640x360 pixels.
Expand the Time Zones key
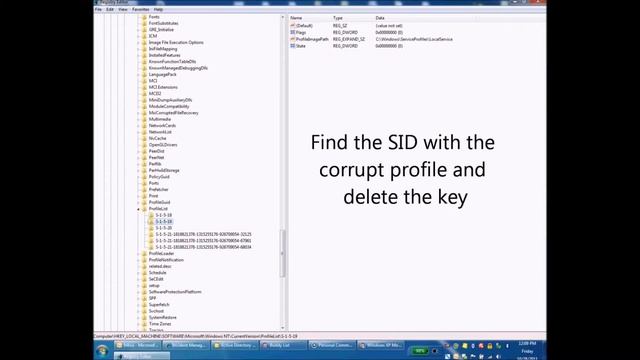point(138,324)
